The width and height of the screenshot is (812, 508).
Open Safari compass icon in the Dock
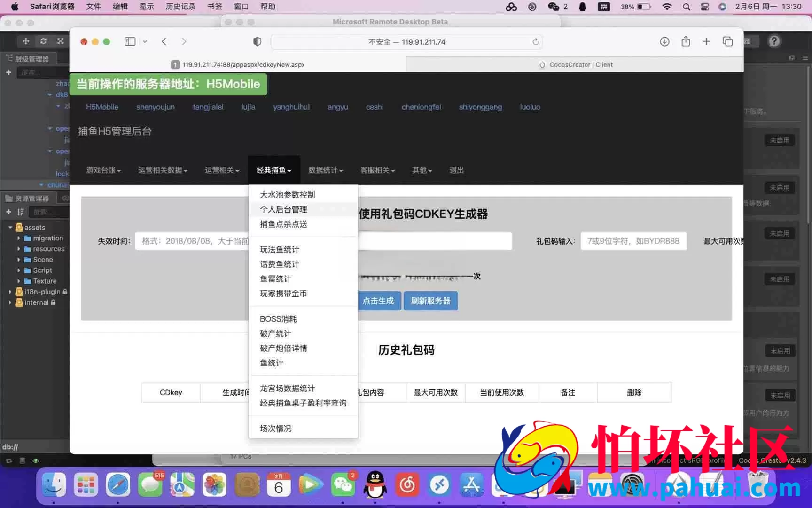(118, 485)
